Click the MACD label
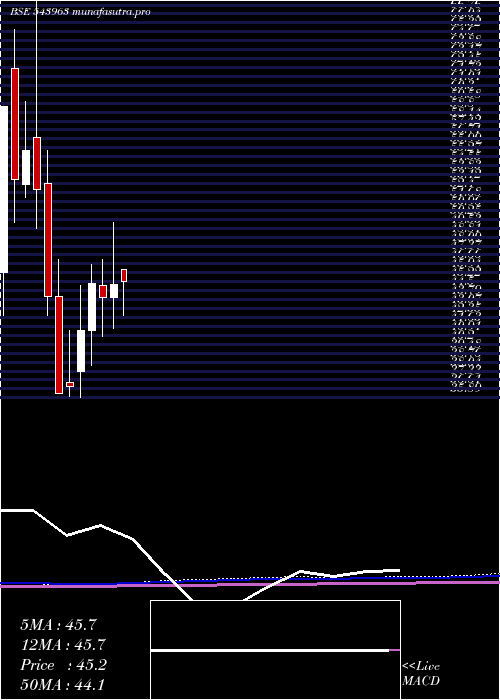 pyautogui.click(x=421, y=681)
